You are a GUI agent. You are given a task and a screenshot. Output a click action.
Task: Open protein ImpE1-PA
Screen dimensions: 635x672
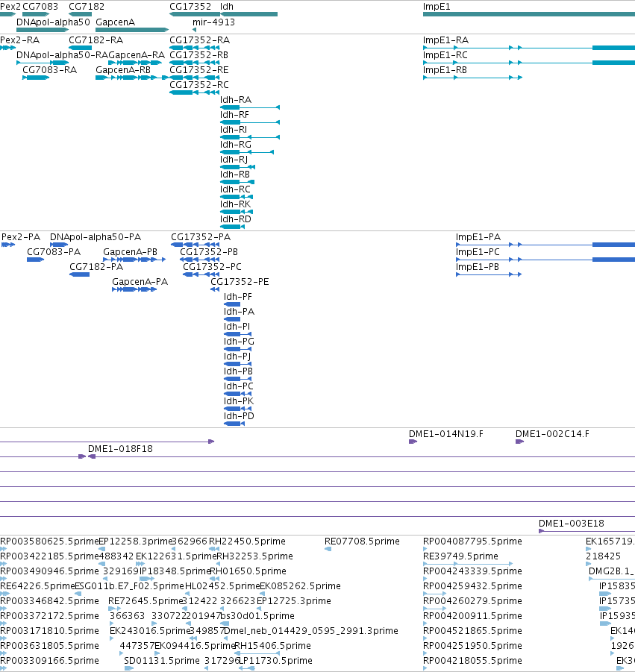(478, 237)
